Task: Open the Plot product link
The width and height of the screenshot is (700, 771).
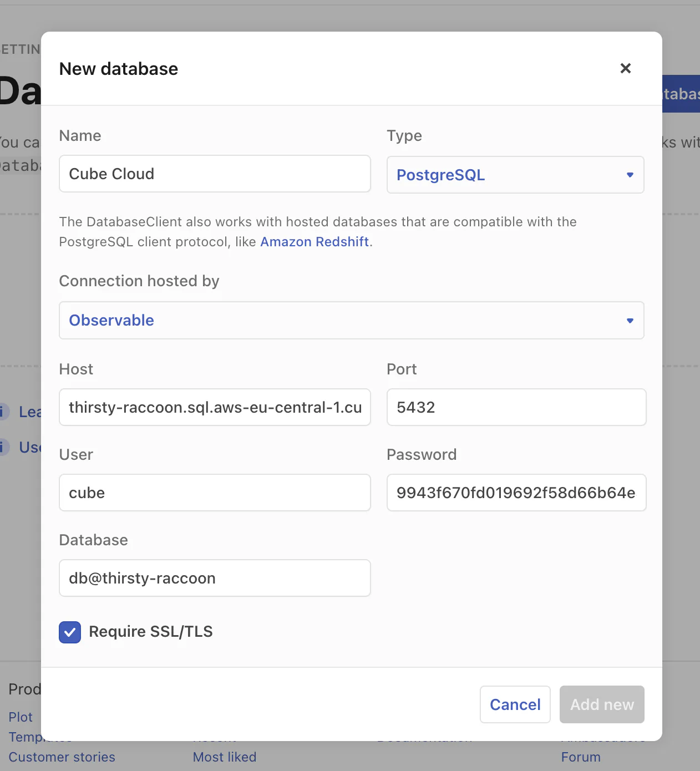Action: coord(21,717)
